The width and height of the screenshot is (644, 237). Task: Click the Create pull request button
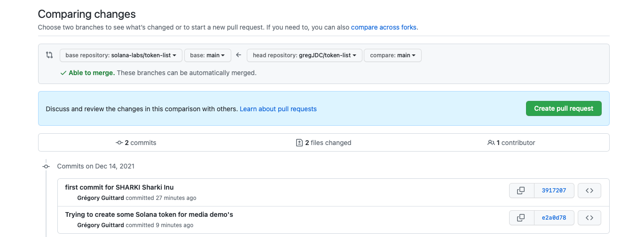563,108
